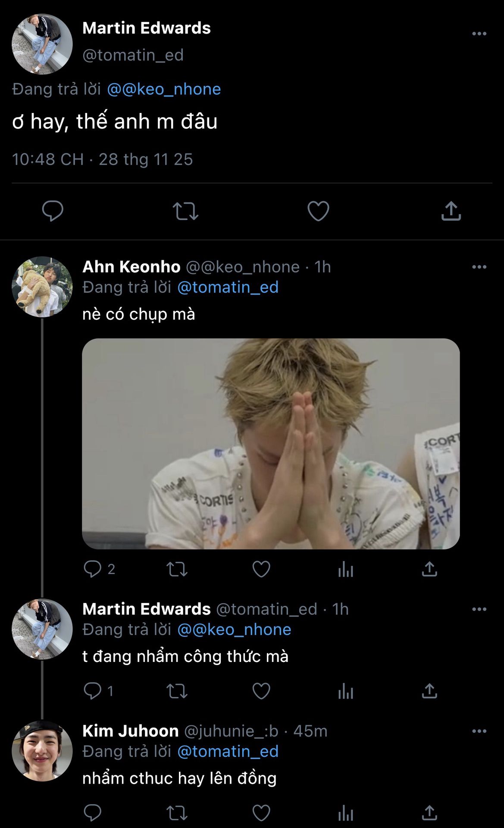The image size is (504, 828).
Task: Share the main tweet via upload icon
Action: 451,211
